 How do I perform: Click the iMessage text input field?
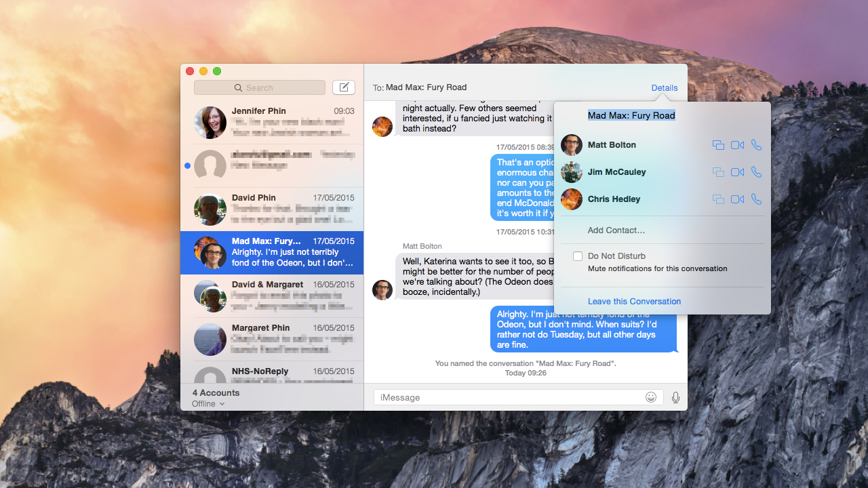point(518,397)
